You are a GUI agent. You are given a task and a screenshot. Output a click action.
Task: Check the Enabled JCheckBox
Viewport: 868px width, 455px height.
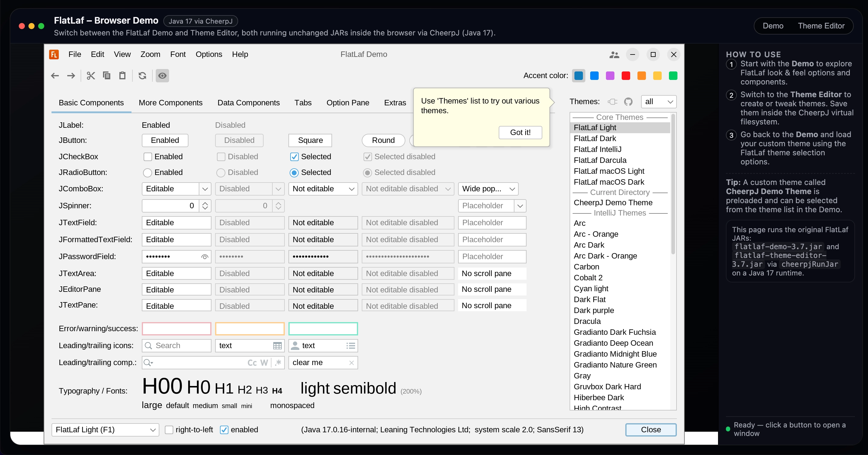(x=148, y=157)
